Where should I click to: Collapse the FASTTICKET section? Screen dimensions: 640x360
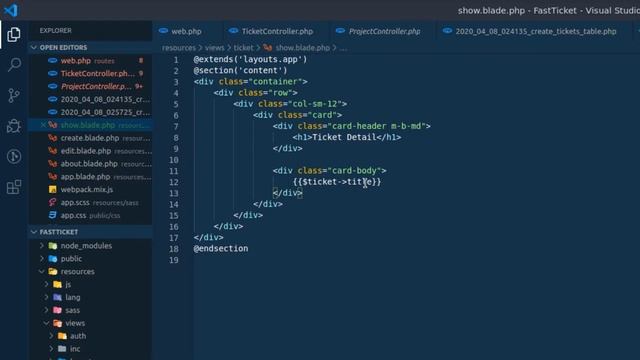click(34, 232)
